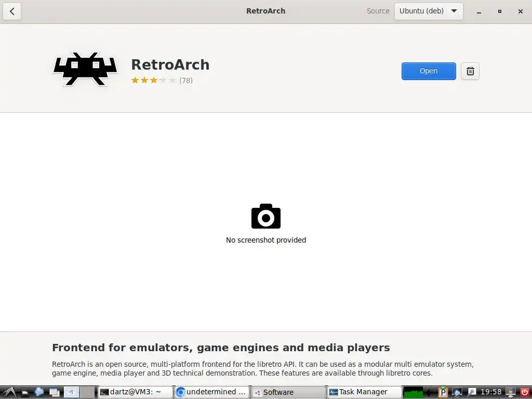Click the RetroArch invader logo
Screen dimensions: 532x399
pyautogui.click(x=85, y=69)
